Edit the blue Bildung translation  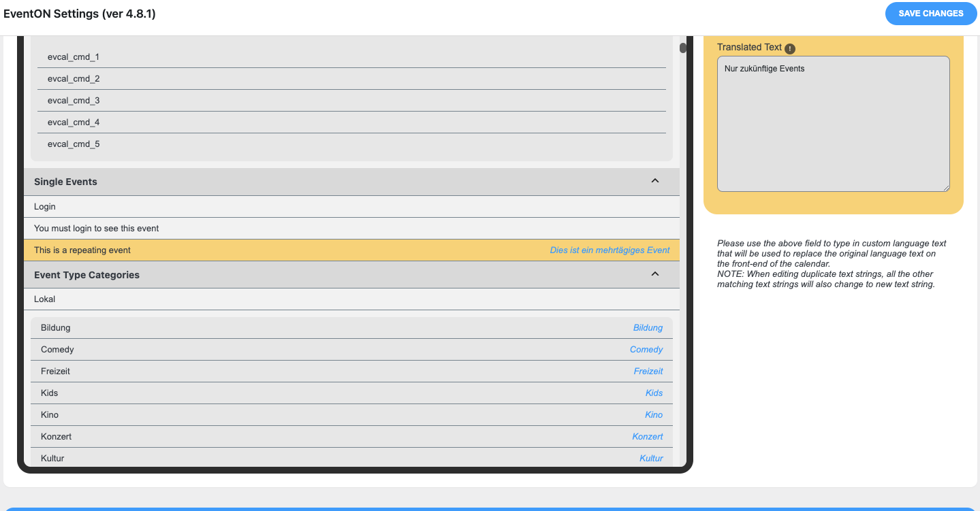coord(648,328)
